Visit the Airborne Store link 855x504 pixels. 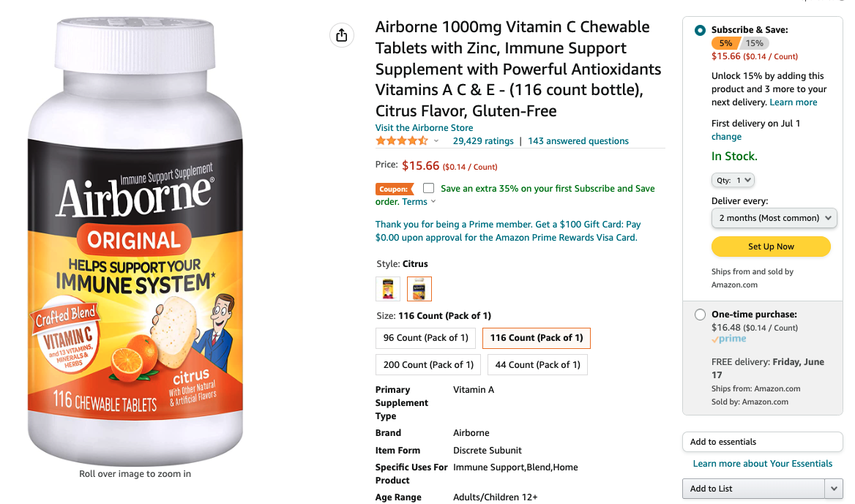click(x=424, y=127)
